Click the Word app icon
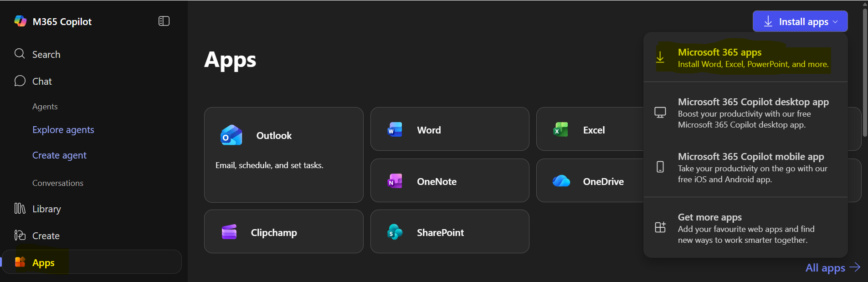 point(395,130)
